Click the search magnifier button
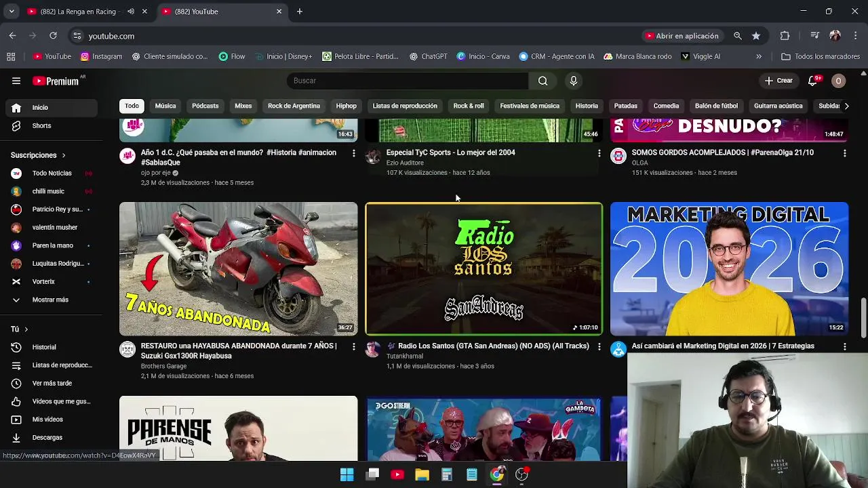 [542, 81]
